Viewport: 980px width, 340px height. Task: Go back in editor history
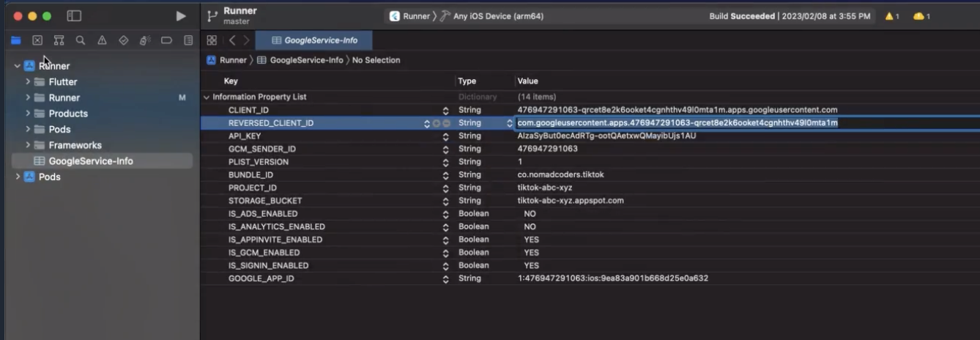pos(232,40)
